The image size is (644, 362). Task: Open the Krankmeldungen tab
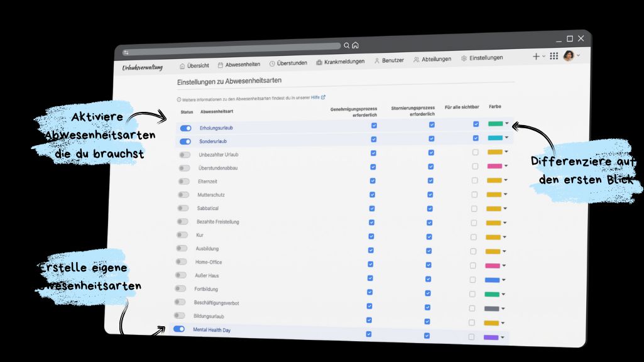341,62
